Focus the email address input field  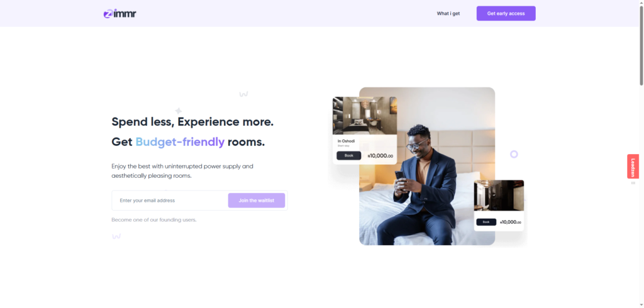point(170,201)
